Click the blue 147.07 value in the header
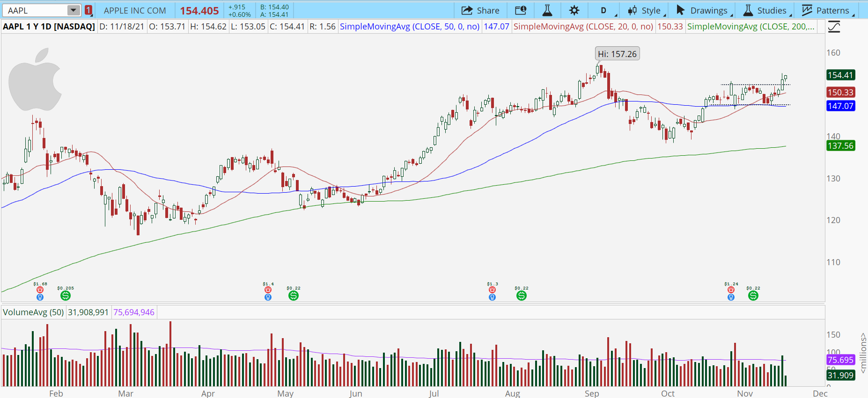The image size is (868, 398). click(496, 27)
